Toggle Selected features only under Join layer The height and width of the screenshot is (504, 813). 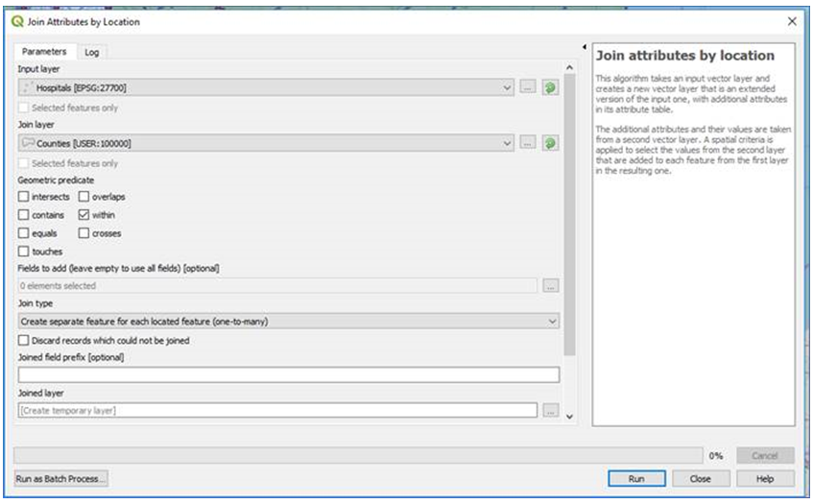pos(23,163)
